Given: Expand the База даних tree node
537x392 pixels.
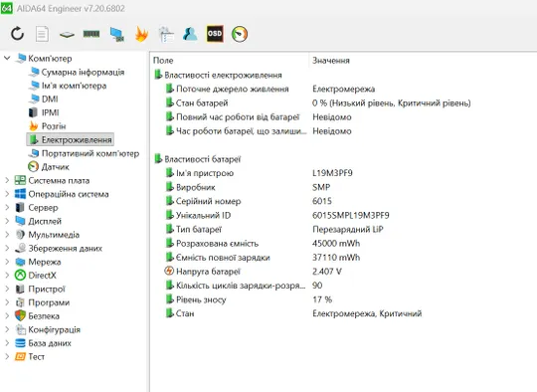Looking at the screenshot, I should click(7, 343).
